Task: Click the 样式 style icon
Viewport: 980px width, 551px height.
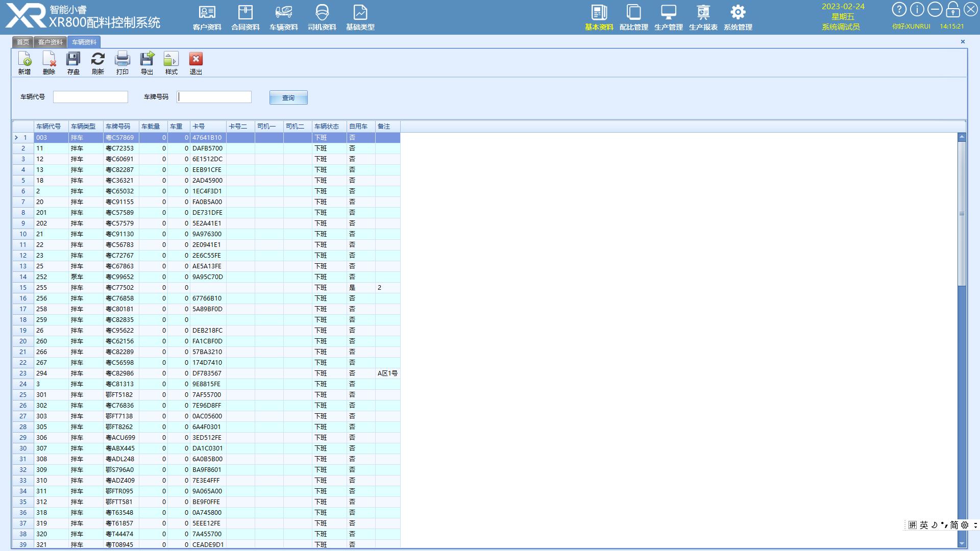Action: coord(171,63)
